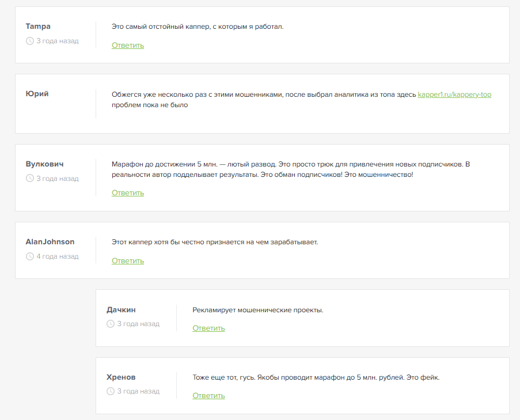Click the author name Вулкович
Image resolution: width=520 pixels, height=420 pixels.
click(x=45, y=164)
